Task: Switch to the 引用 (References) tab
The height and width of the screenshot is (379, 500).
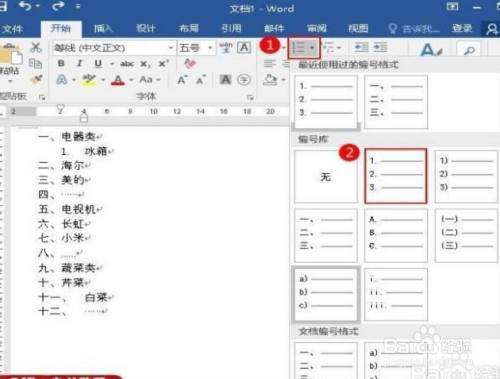Action: [231, 28]
